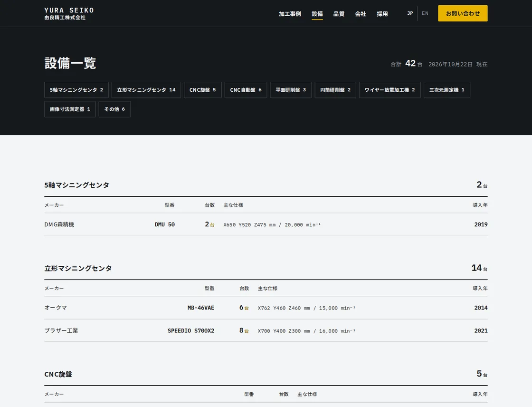
Task: Click the SPEEDIO S700X2 model cell
Action: click(191, 330)
